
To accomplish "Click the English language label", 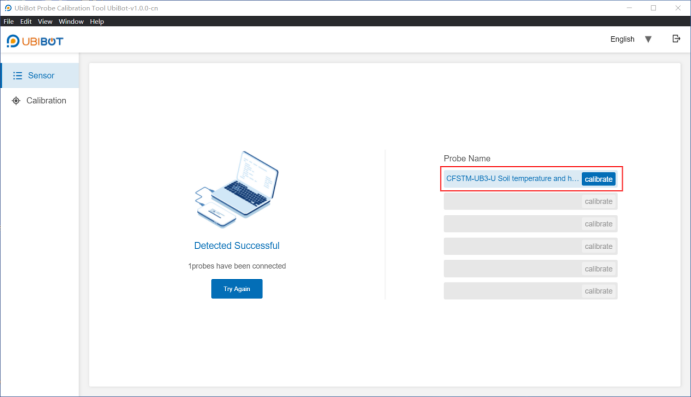I will (622, 39).
